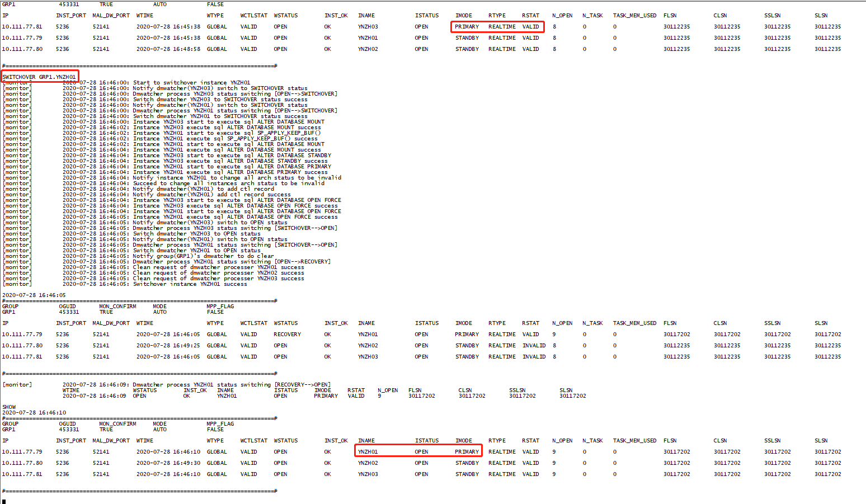Image resolution: width=866 pixels, height=504 pixels.
Task: Click the standalone timestamp line 2020-07-28 16:46:10
Action: coord(34,413)
